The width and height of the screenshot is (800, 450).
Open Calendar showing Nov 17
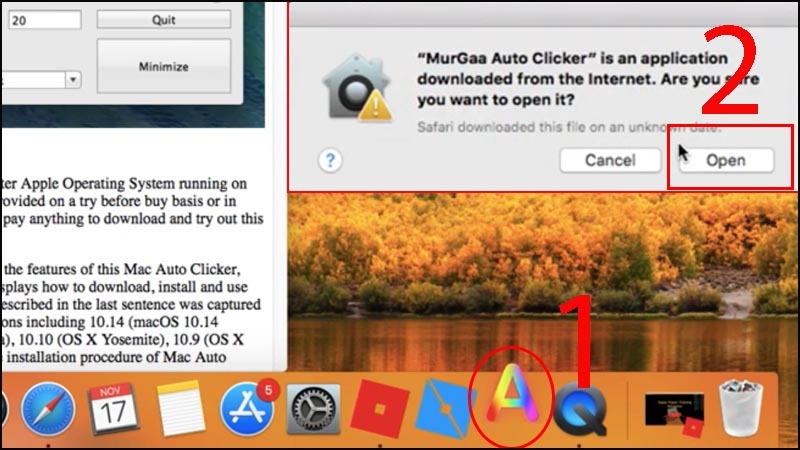point(113,409)
